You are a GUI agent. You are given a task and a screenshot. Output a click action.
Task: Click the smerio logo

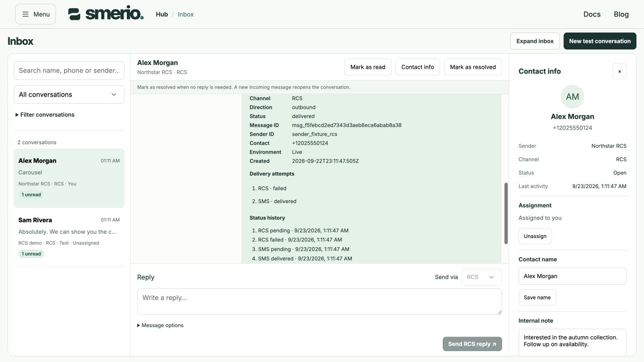106,14
